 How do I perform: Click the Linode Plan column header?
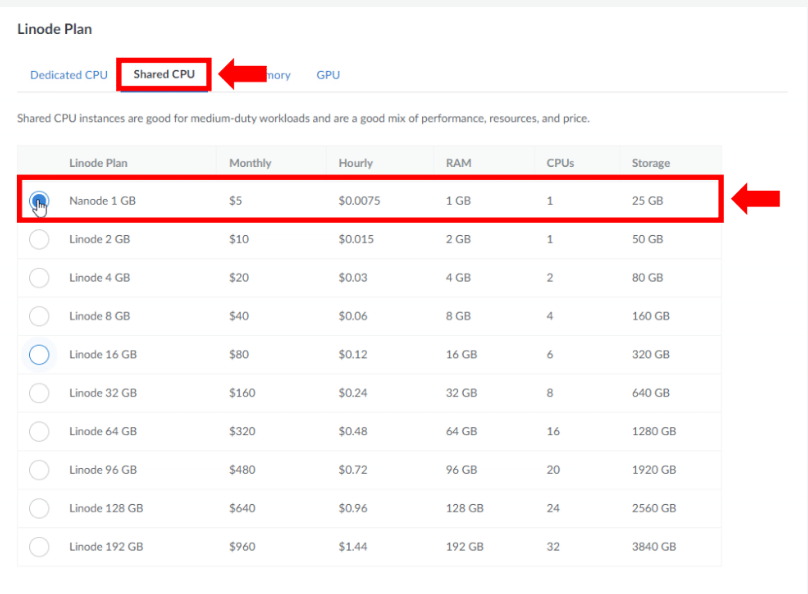(98, 163)
